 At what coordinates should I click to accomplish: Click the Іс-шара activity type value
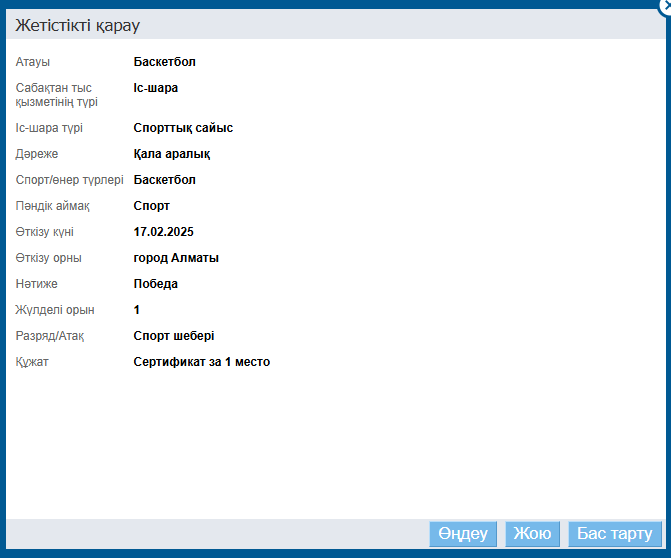[156, 88]
